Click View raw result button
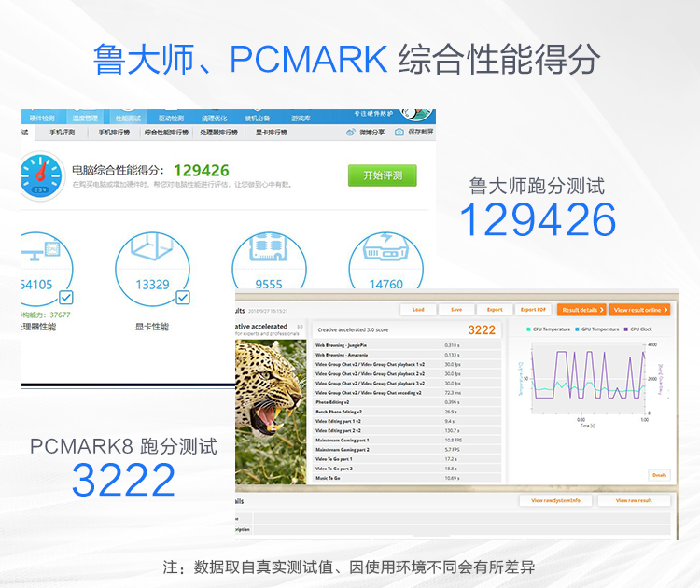 pyautogui.click(x=634, y=500)
